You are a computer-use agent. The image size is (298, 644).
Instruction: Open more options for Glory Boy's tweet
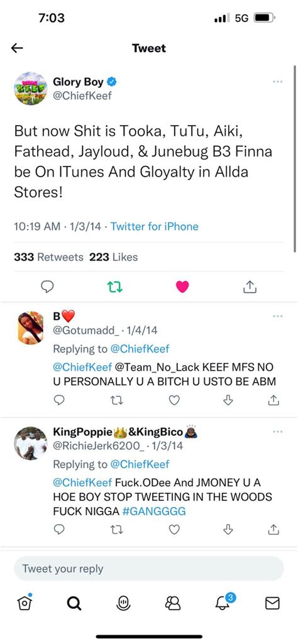click(x=277, y=82)
